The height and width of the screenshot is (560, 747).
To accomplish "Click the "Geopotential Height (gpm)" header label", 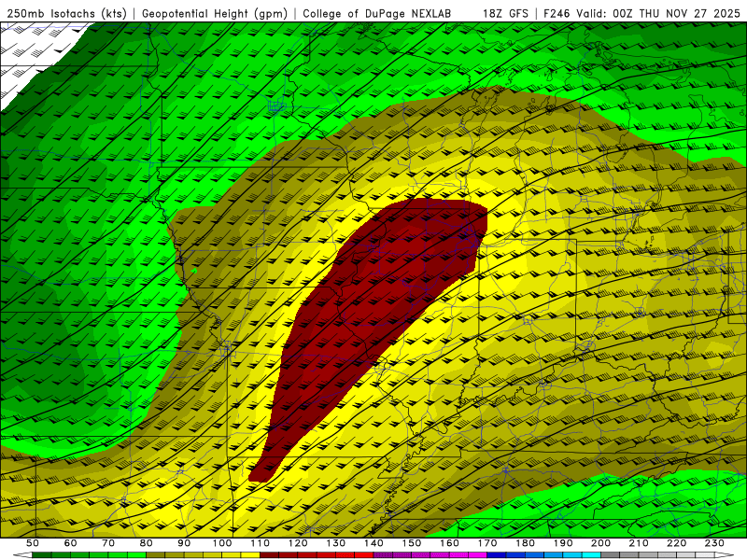I will (215, 14).
